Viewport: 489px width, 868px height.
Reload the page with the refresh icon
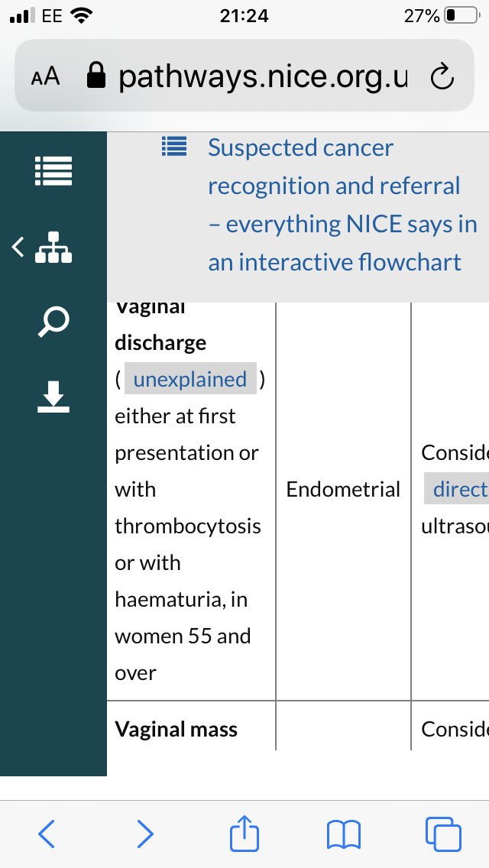pos(442,77)
